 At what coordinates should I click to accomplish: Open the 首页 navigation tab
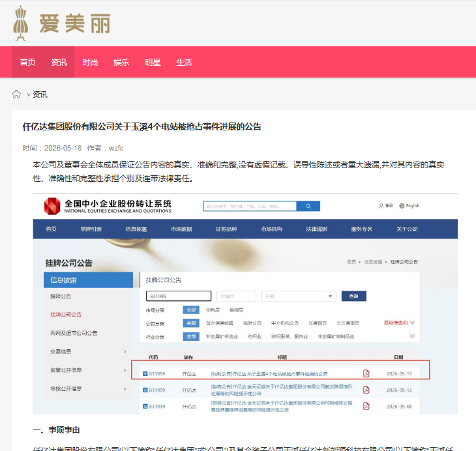pyautogui.click(x=27, y=62)
